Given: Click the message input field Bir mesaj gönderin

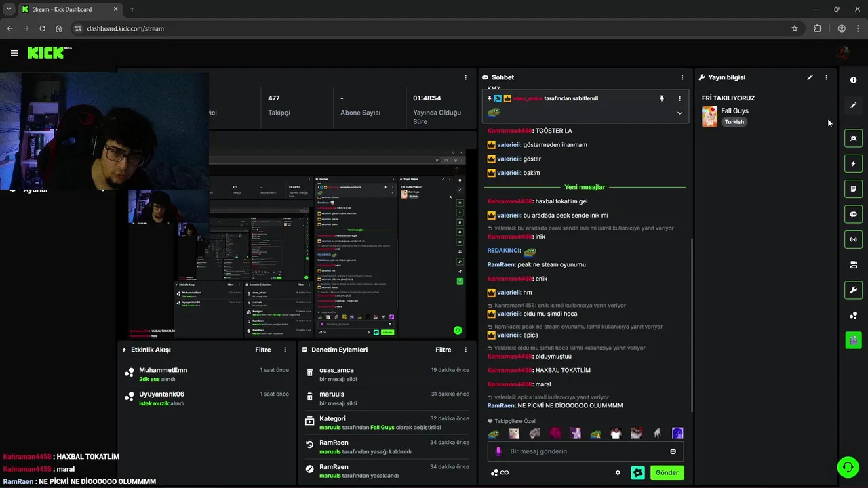Looking at the screenshot, I should (586, 451).
